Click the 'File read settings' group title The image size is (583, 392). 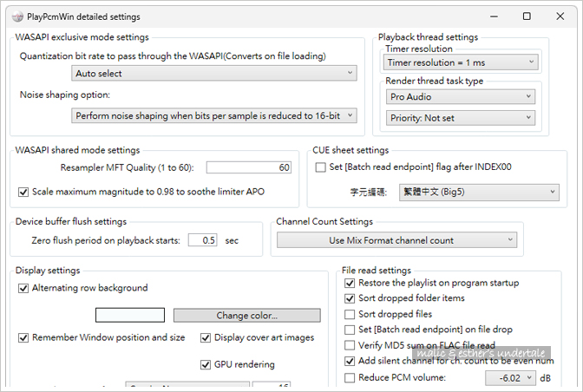click(377, 270)
